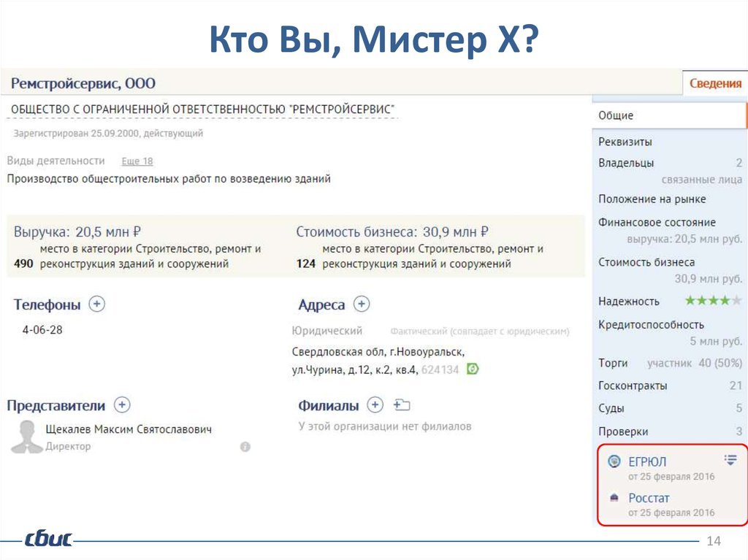The width and height of the screenshot is (748, 560).
Task: Click the folder icon beside Филиалы
Action: click(x=402, y=404)
